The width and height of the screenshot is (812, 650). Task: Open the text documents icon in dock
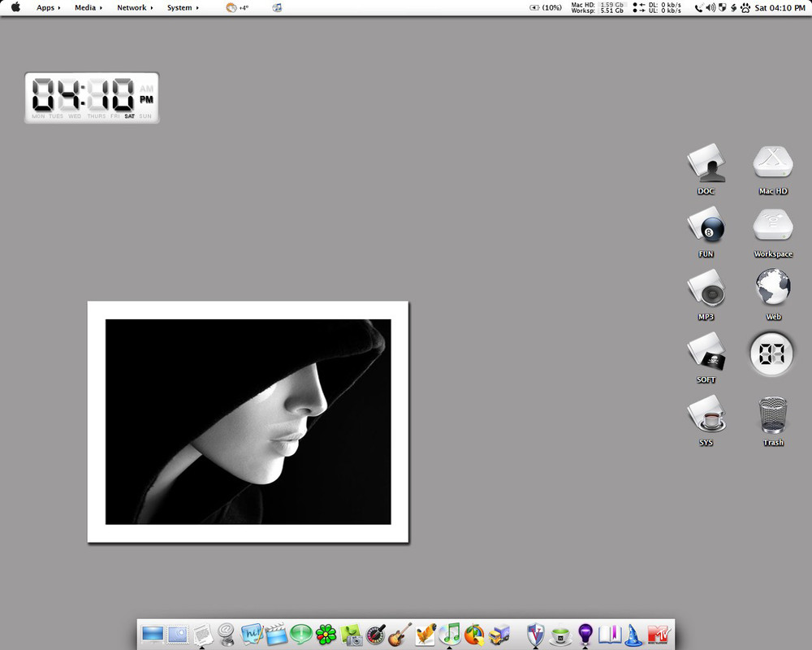pyautogui.click(x=202, y=635)
